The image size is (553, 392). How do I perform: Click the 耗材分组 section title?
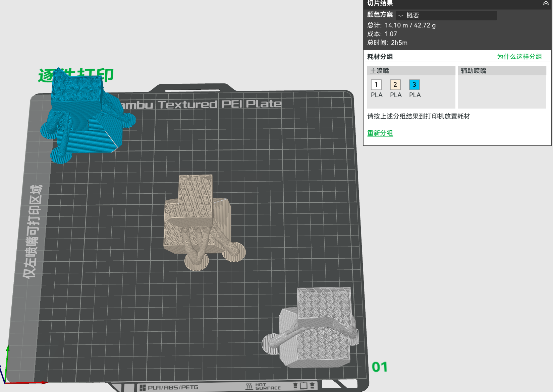pos(380,57)
